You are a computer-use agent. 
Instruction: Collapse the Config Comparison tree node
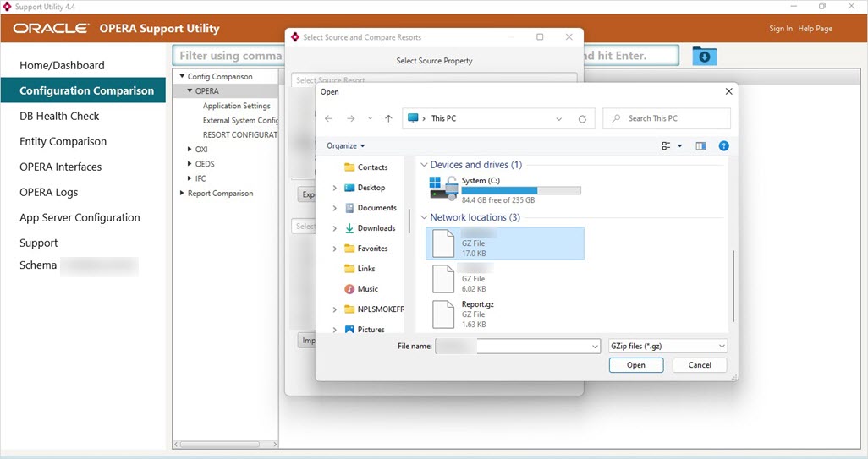pos(182,76)
